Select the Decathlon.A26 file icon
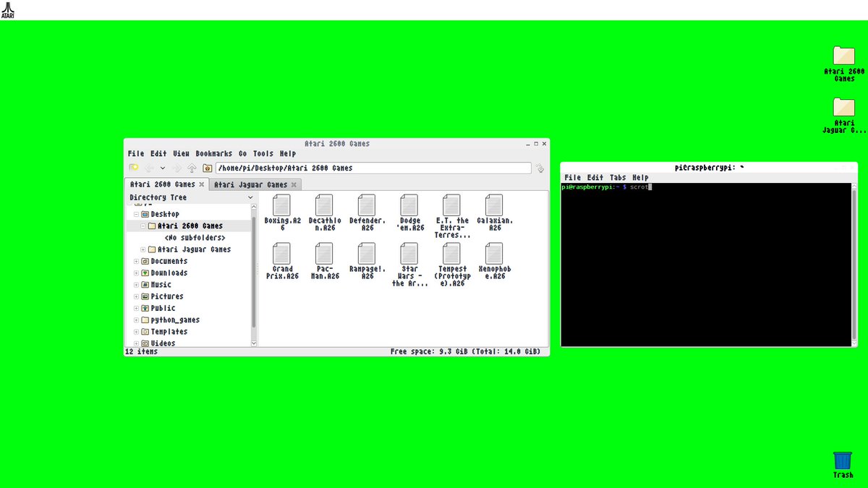Screen dimensions: 868x488 pos(324,205)
